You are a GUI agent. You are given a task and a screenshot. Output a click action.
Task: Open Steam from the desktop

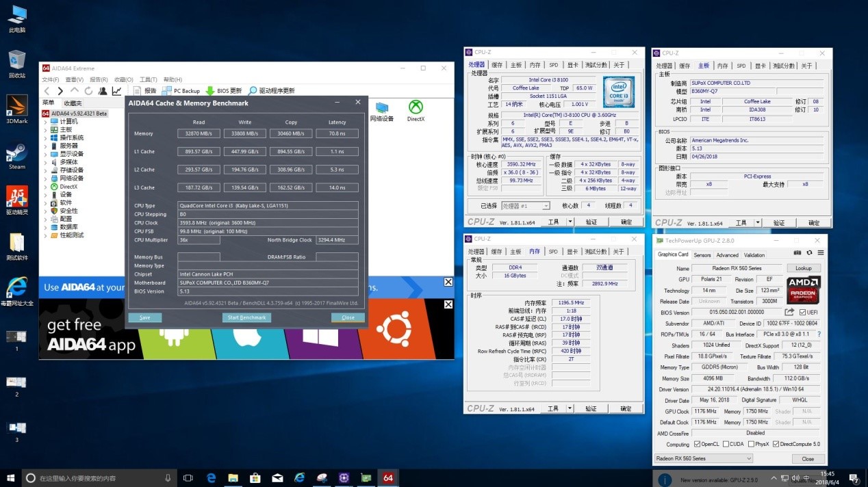tap(16, 152)
